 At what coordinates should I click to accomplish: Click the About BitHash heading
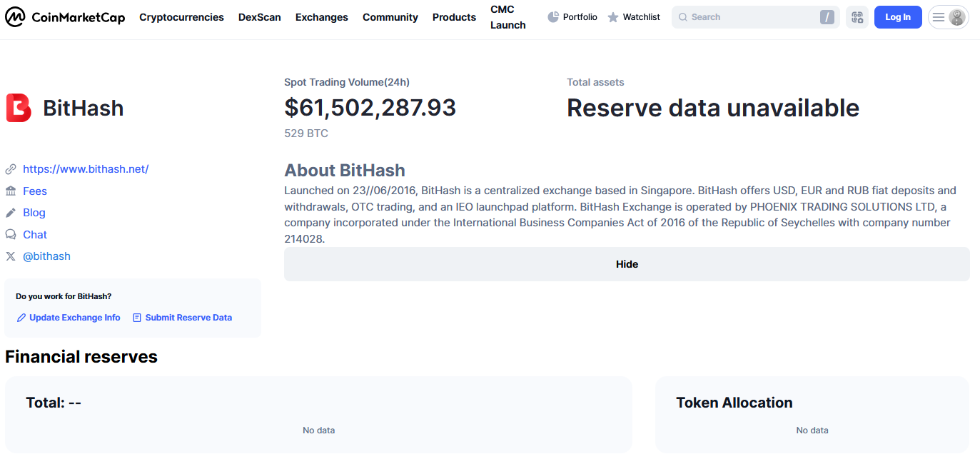pyautogui.click(x=345, y=171)
